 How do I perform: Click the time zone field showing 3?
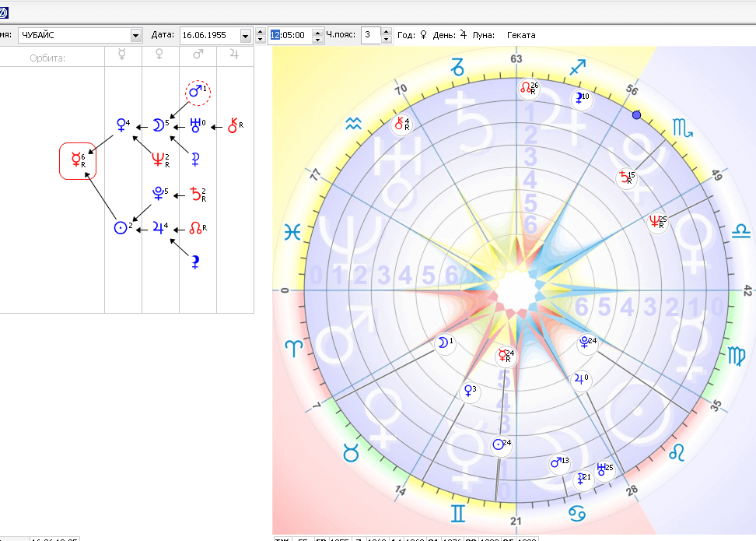click(371, 35)
